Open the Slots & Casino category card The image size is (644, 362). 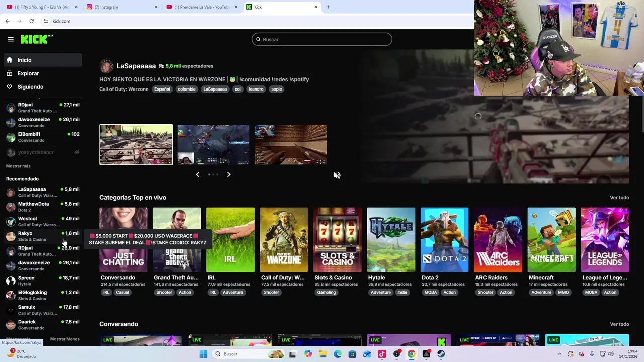point(337,239)
